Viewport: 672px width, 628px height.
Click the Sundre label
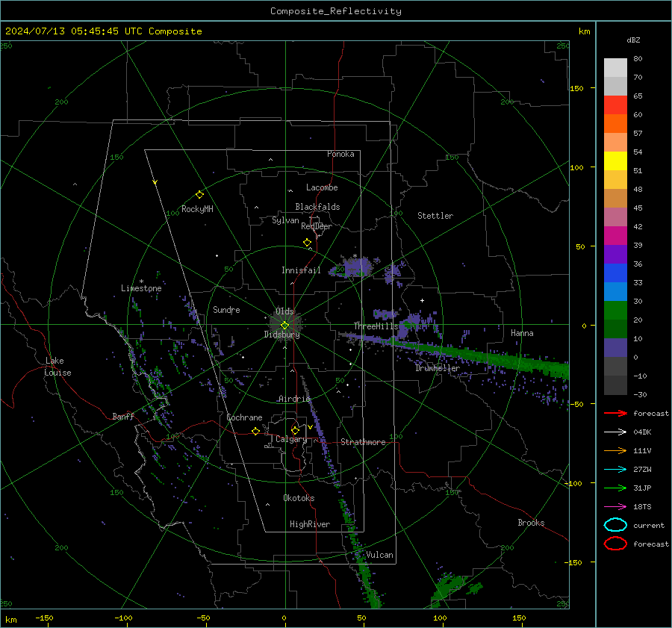tap(226, 310)
